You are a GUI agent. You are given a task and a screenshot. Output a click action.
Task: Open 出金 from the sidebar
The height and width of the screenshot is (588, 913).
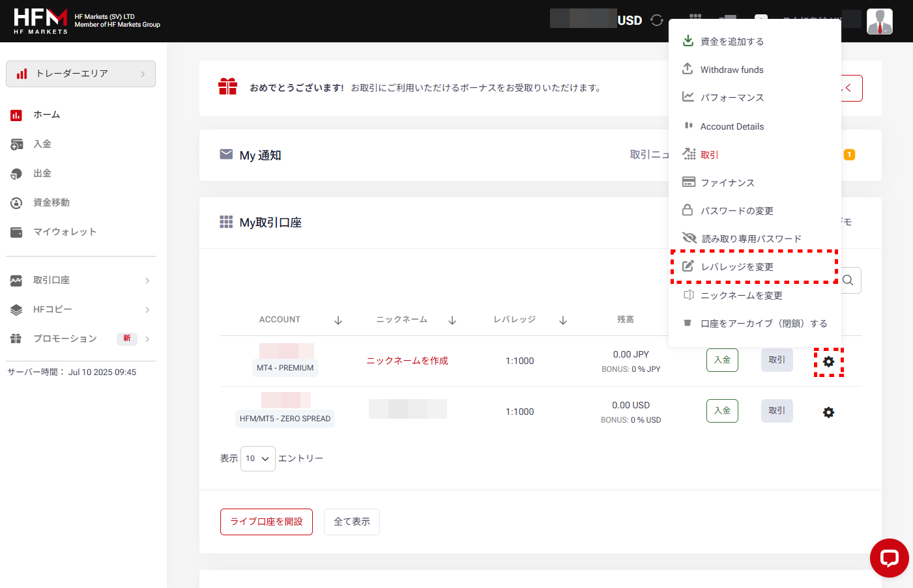(42, 173)
